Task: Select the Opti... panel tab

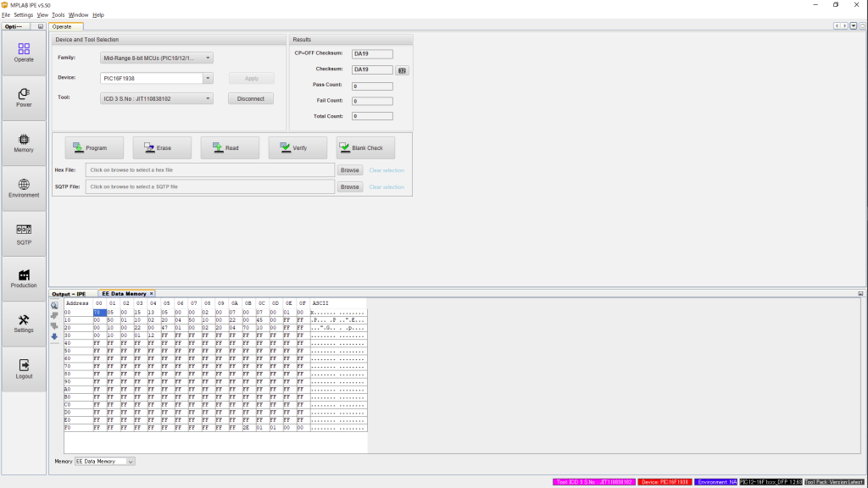Action: point(14,26)
